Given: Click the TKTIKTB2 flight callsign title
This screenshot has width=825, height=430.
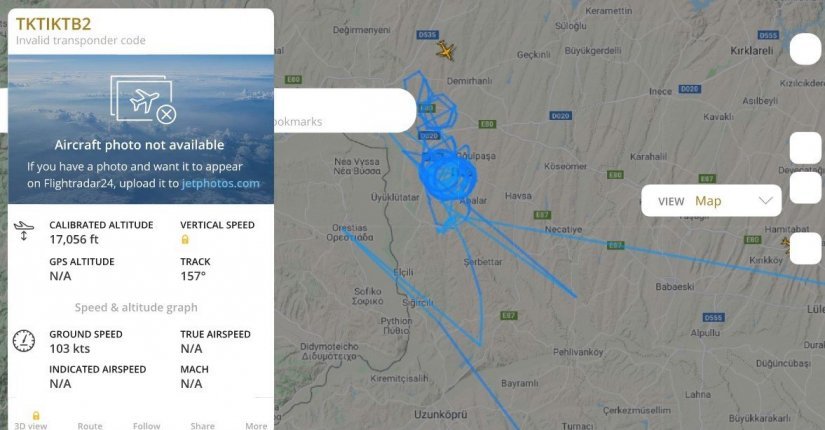Looking at the screenshot, I should (53, 24).
